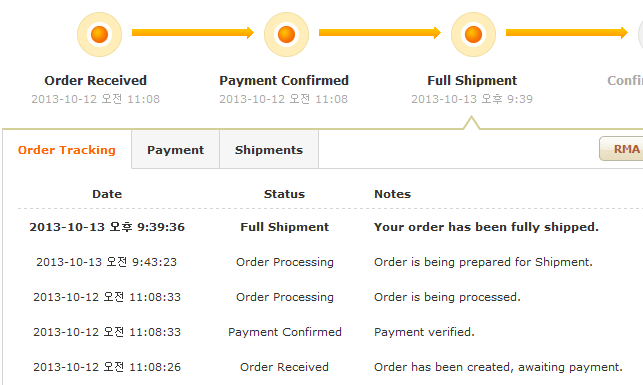Click the arrow between Order Received and Payment Confirmed
The height and width of the screenshot is (385, 643).
pyautogui.click(x=193, y=33)
